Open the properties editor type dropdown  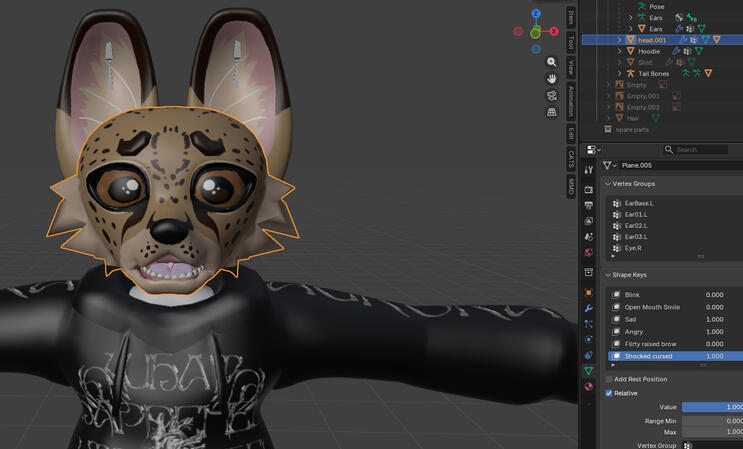[x=593, y=150]
